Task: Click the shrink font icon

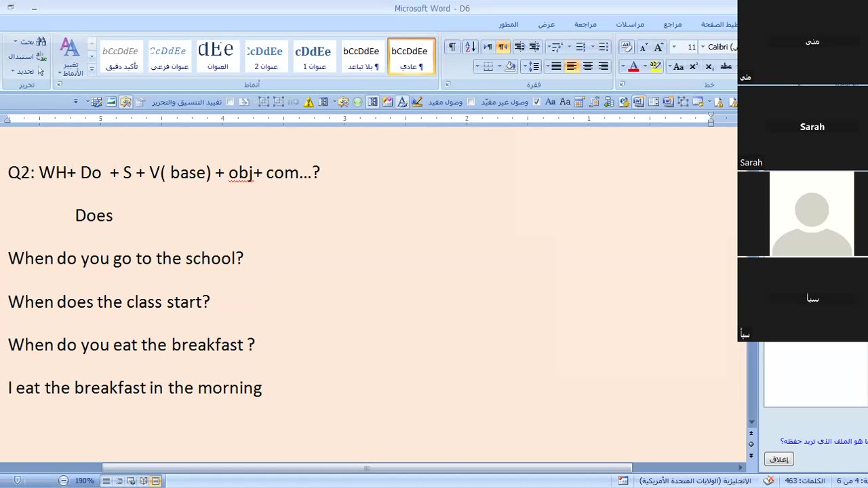Action: [x=643, y=47]
